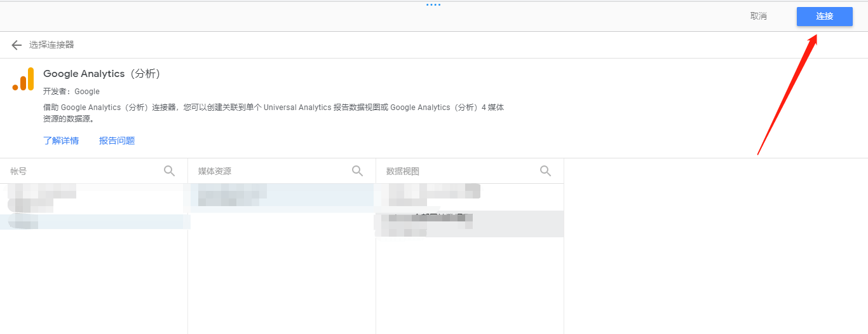Viewport: 868px width, 334px height.
Task: Click the blue 连接 button
Action: click(824, 17)
